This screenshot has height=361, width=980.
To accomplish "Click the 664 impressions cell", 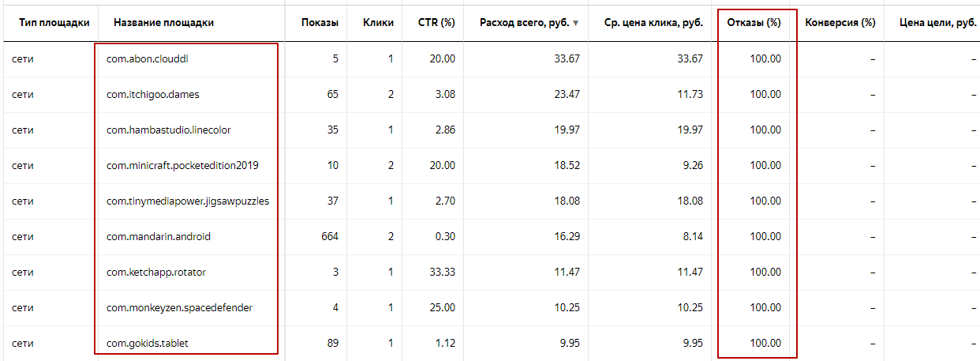I will (x=328, y=236).
